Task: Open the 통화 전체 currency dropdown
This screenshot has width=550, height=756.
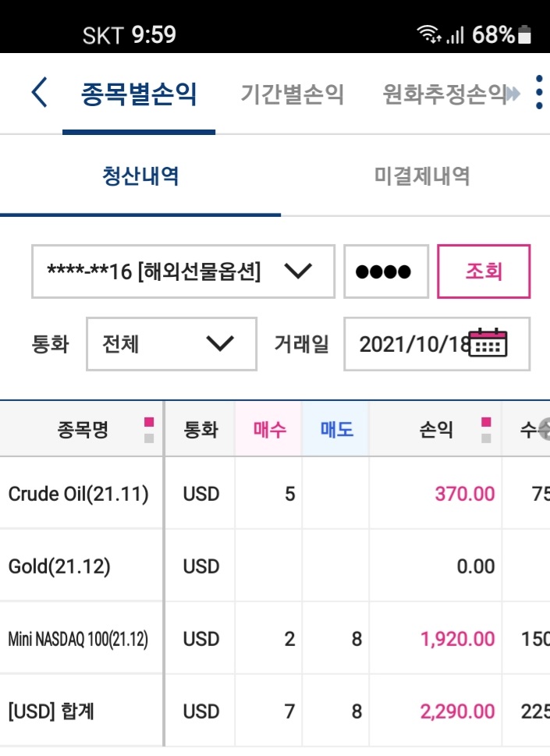Action: (172, 344)
